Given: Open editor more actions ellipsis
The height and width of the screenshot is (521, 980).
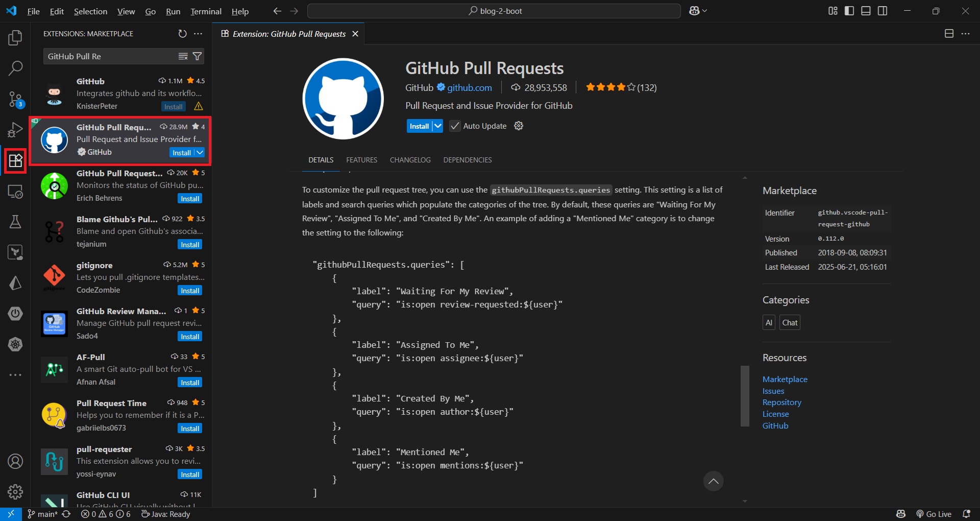Looking at the screenshot, I should coord(965,34).
